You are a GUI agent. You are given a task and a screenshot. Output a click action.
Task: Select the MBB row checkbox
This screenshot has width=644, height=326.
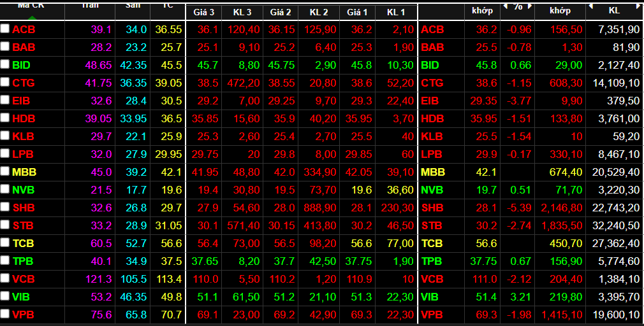click(5, 172)
